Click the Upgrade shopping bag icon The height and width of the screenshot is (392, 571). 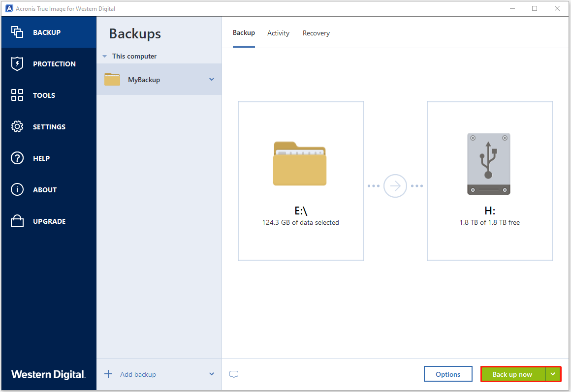coord(17,221)
